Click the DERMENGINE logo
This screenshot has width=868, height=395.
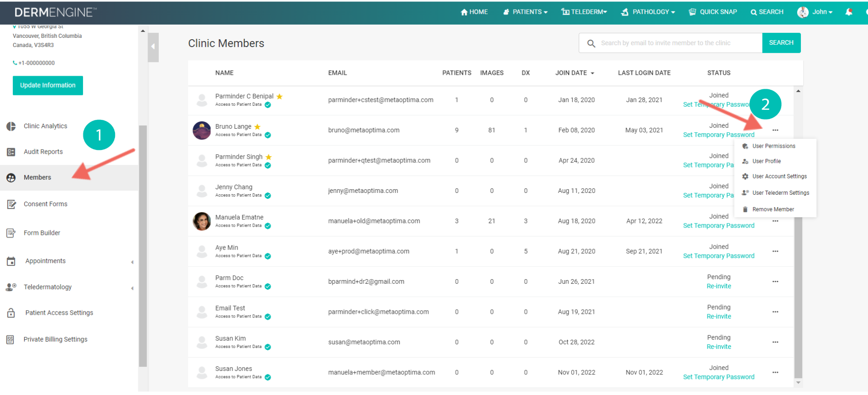pyautogui.click(x=56, y=12)
